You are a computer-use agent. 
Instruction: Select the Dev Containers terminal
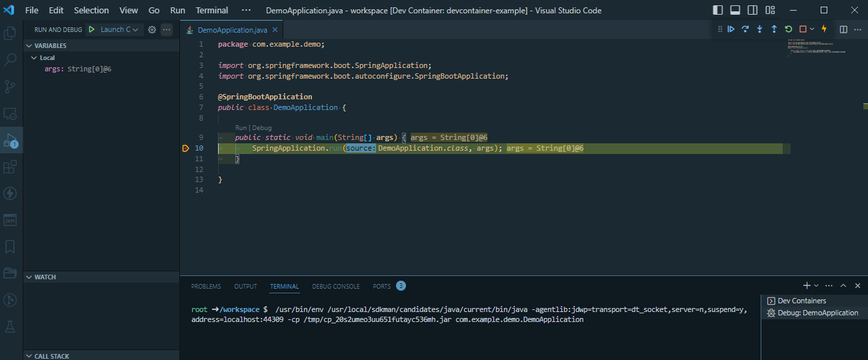[814, 301]
